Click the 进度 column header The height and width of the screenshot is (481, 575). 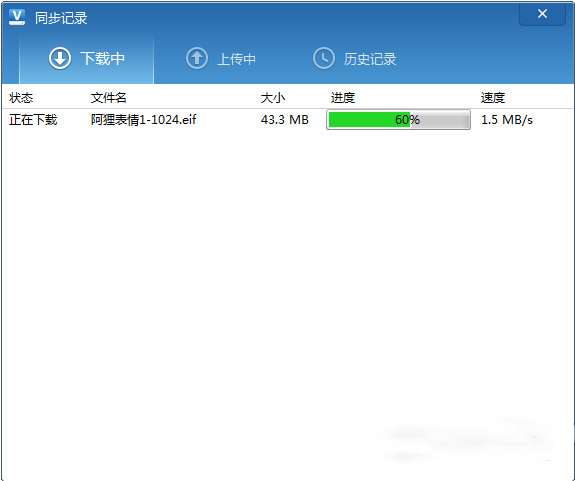343,98
